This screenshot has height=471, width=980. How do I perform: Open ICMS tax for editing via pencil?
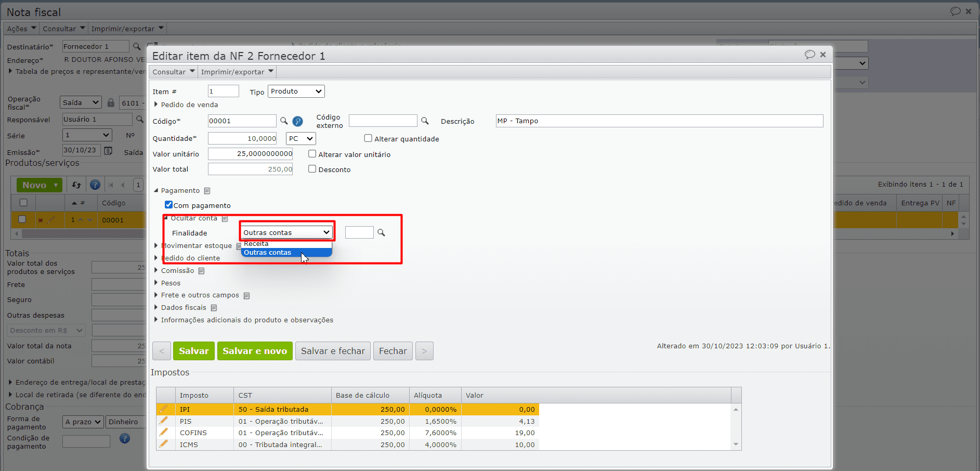tap(164, 444)
